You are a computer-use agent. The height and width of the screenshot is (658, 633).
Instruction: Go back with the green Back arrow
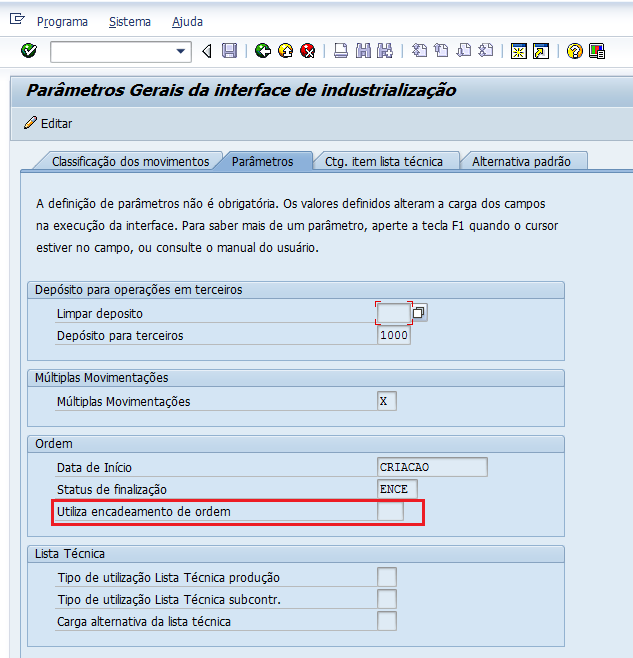click(x=263, y=51)
